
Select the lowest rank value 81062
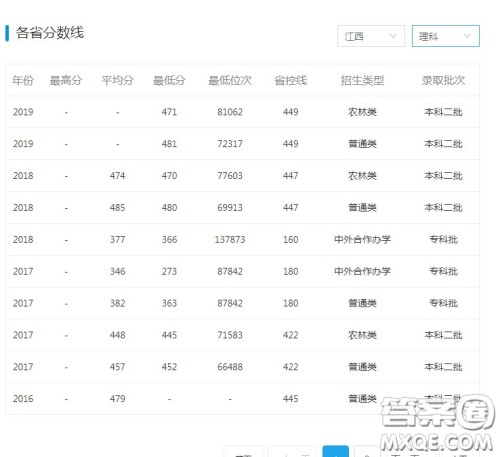click(230, 112)
